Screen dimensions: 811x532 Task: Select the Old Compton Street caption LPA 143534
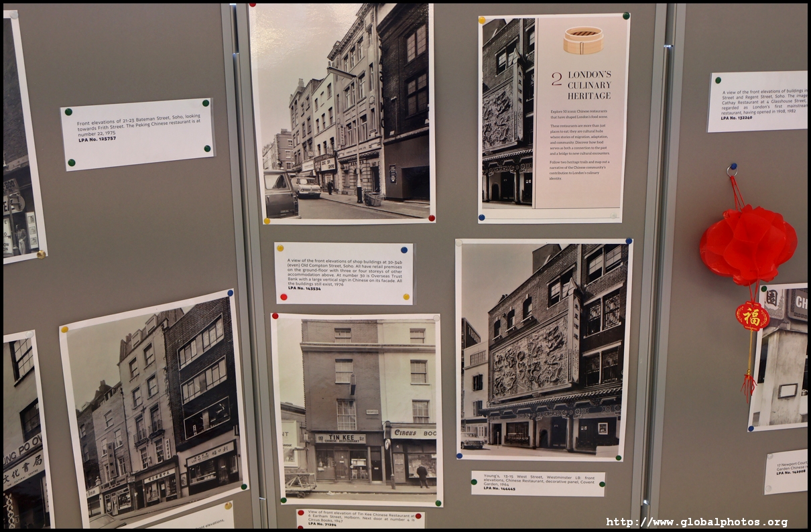click(x=344, y=273)
